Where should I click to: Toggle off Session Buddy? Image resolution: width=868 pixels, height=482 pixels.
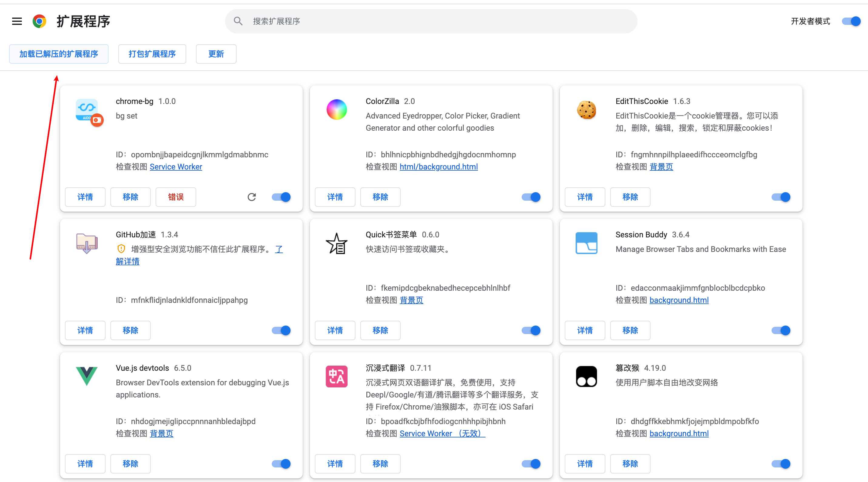pos(781,330)
